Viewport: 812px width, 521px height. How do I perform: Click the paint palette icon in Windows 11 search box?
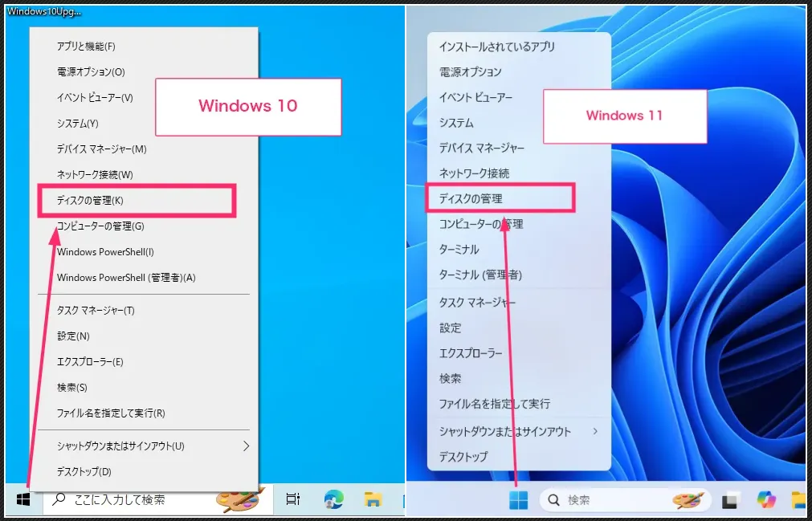(688, 500)
